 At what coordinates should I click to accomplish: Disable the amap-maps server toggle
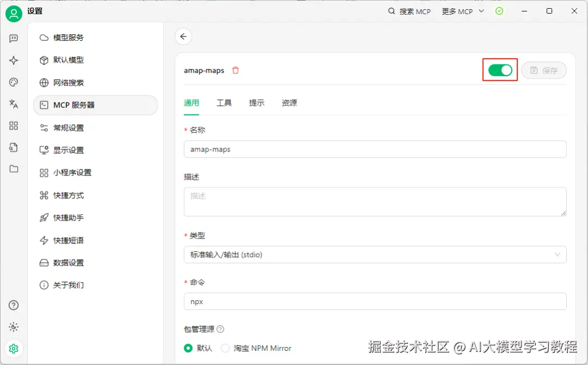(x=499, y=70)
